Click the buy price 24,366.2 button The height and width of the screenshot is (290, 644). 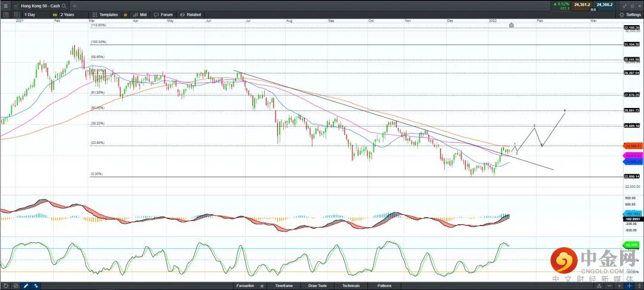[605, 5]
